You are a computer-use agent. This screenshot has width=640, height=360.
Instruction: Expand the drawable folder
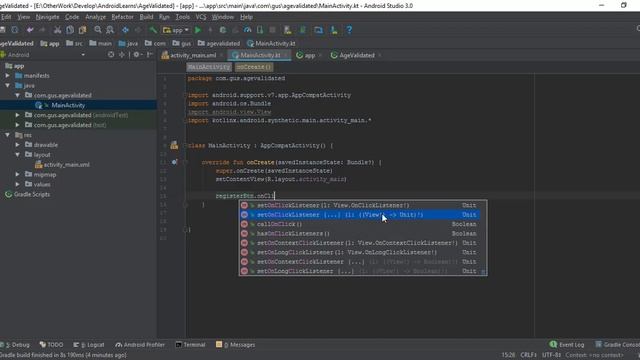click(18, 144)
